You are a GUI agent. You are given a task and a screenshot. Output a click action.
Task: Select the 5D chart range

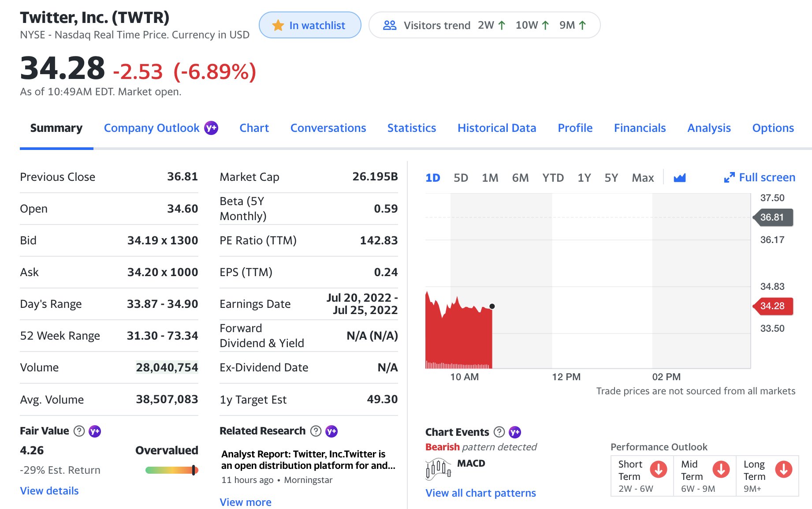point(461,178)
